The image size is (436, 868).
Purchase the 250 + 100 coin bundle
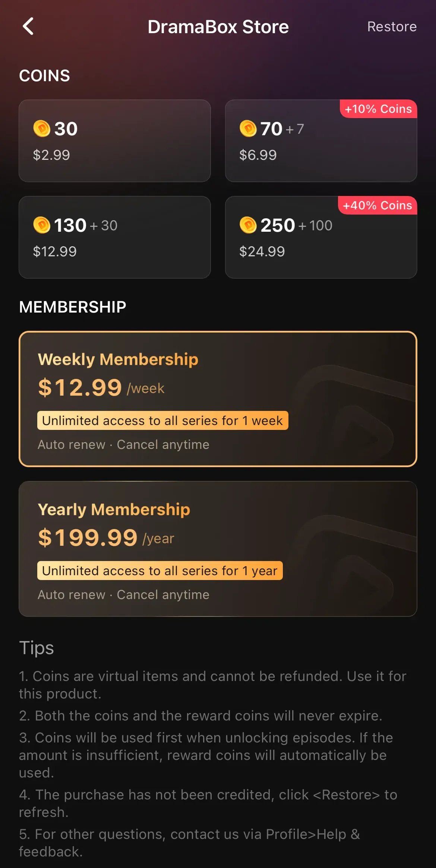pos(321,237)
